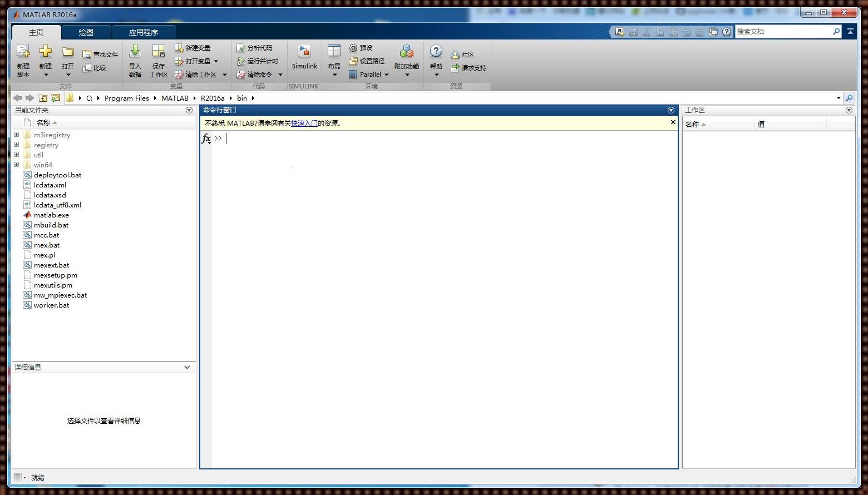This screenshot has height=495, width=868.
Task: Click the fx function browser icon
Action: (206, 138)
